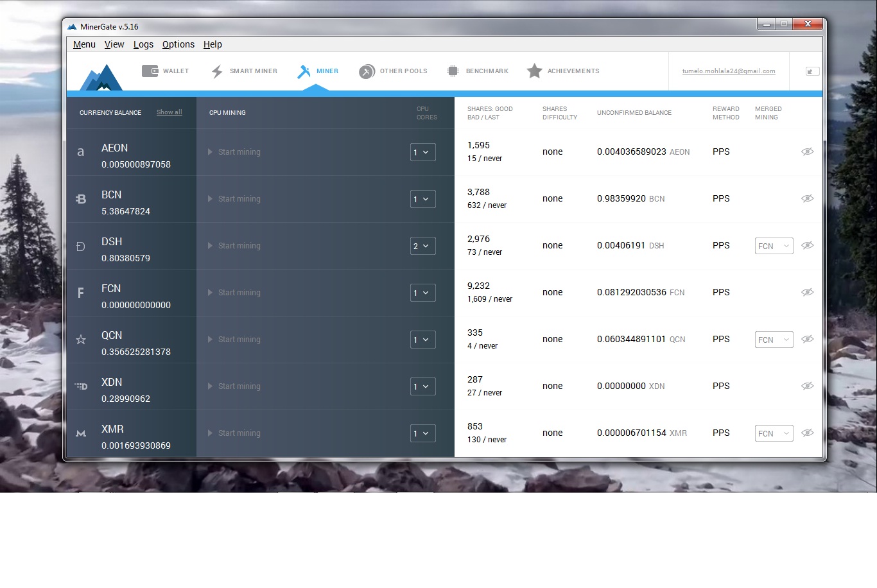Click the FCN Fantomcoin icon

[81, 293]
